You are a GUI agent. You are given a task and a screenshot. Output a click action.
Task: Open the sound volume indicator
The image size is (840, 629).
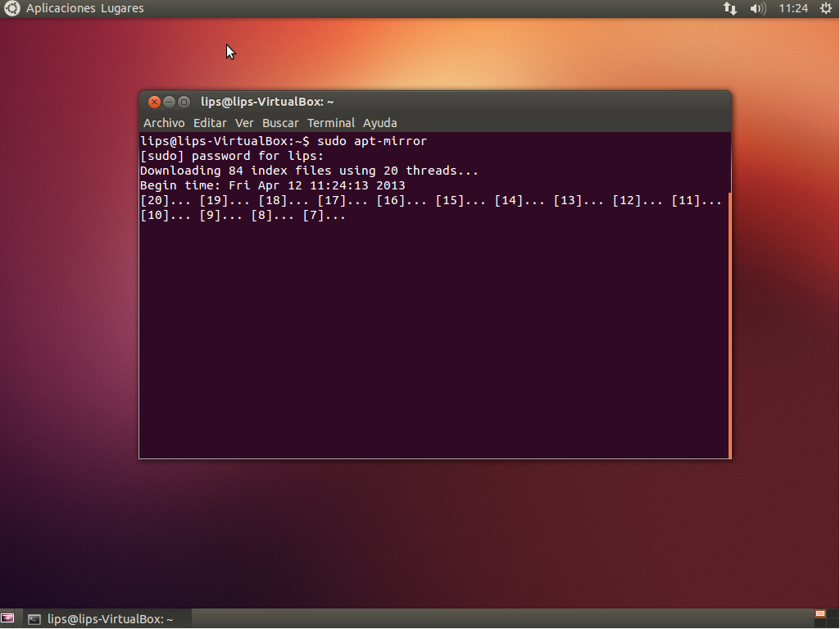pos(757,8)
